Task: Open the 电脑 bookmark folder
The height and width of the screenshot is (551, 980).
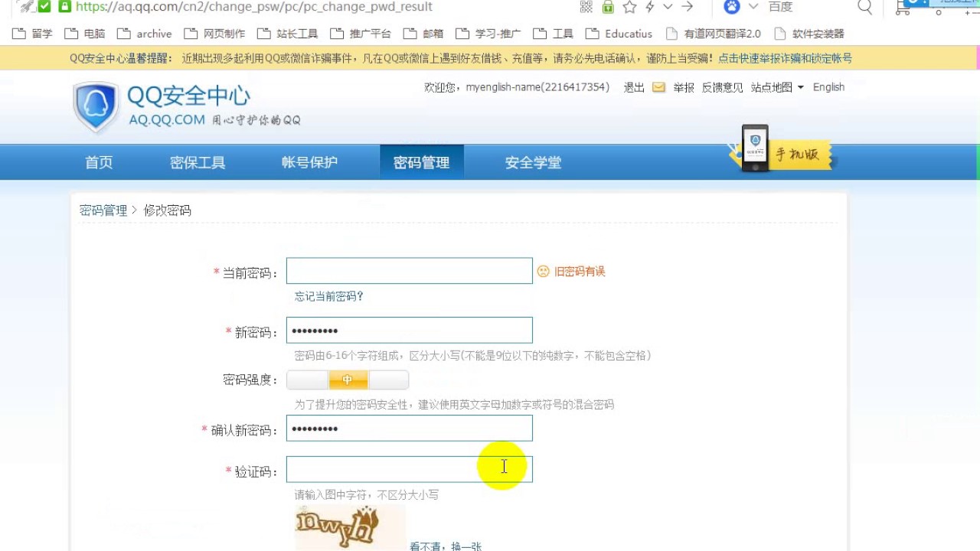Action: (85, 34)
